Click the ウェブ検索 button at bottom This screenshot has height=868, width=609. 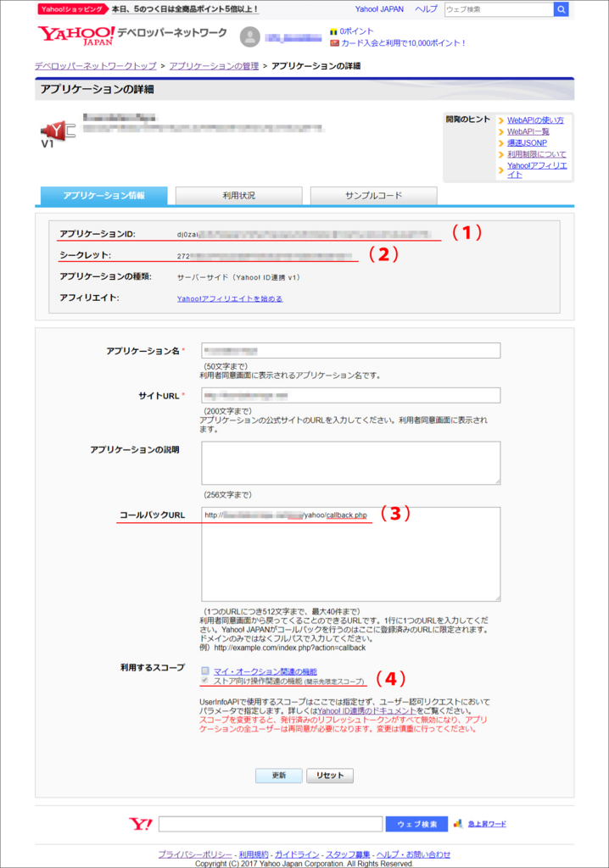416,824
